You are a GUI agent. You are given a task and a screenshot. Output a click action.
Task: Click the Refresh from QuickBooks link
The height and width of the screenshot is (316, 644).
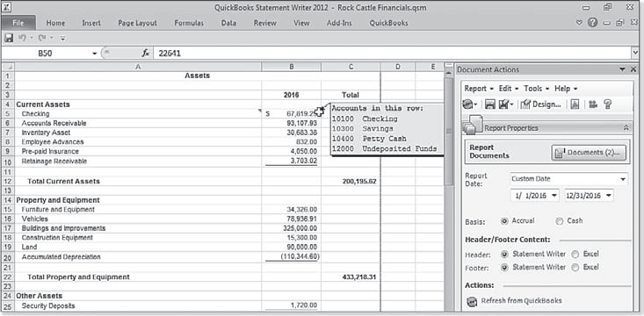click(x=521, y=301)
